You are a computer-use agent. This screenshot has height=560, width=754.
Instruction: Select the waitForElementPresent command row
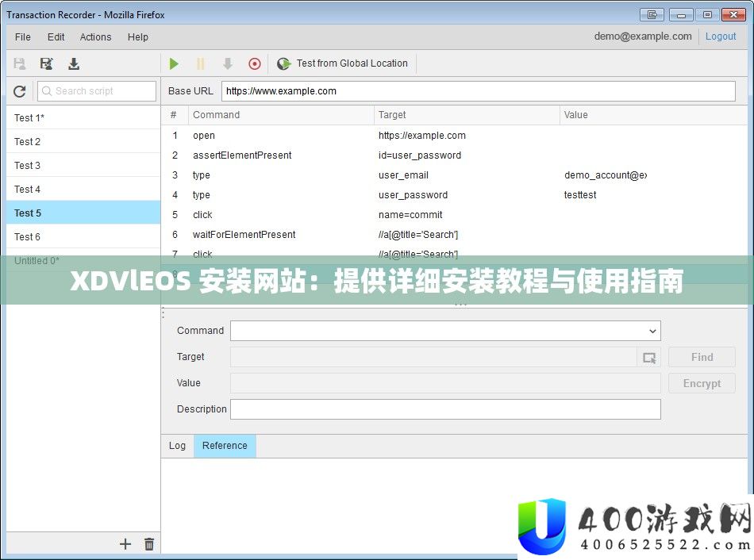click(x=454, y=235)
